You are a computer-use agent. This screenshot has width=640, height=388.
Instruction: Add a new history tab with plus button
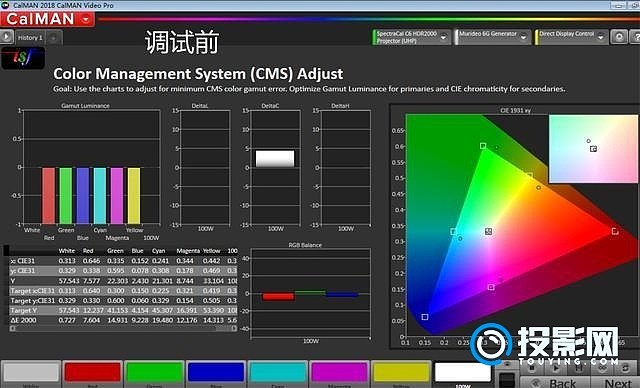click(x=53, y=38)
